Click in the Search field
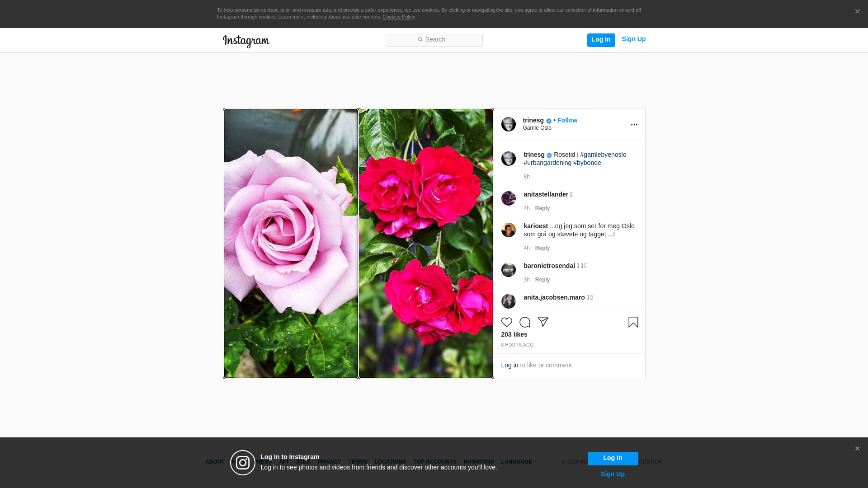The height and width of the screenshot is (488, 868). [434, 40]
